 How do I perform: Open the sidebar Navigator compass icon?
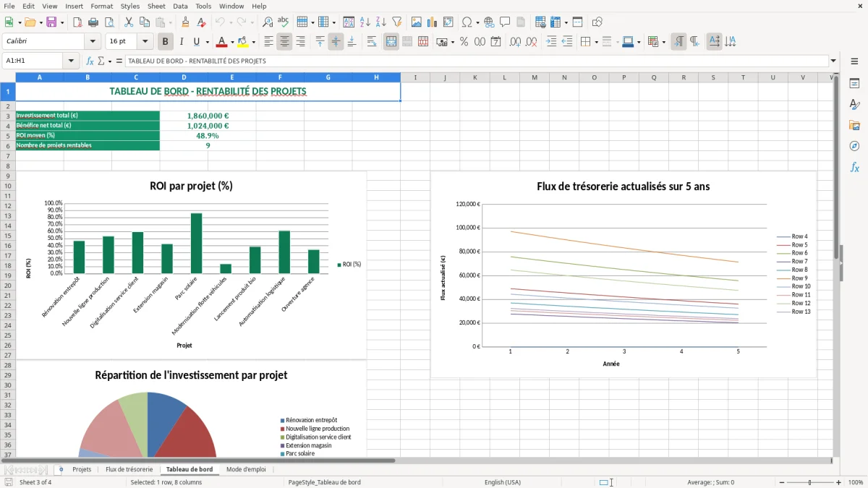coord(854,146)
